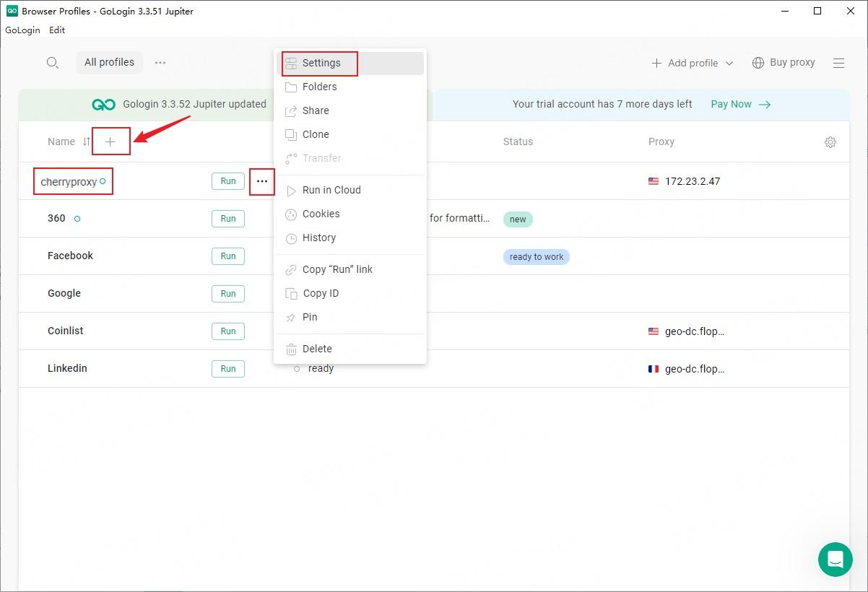Click Run in Cloud option
Viewport: 868px width, 592px height.
(331, 190)
